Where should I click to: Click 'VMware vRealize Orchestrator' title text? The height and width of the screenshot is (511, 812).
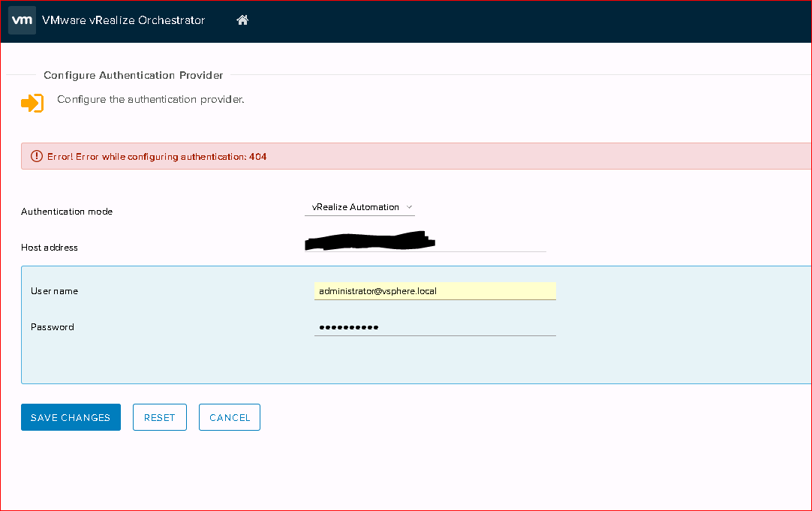pyautogui.click(x=124, y=20)
